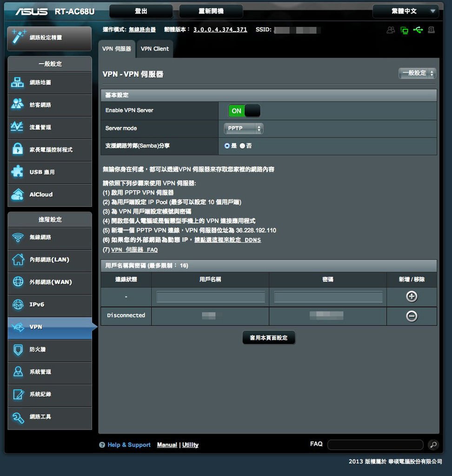Open the DDNS setup link
Image resolution: width=452 pixels, height=476 pixels.
click(x=227, y=240)
